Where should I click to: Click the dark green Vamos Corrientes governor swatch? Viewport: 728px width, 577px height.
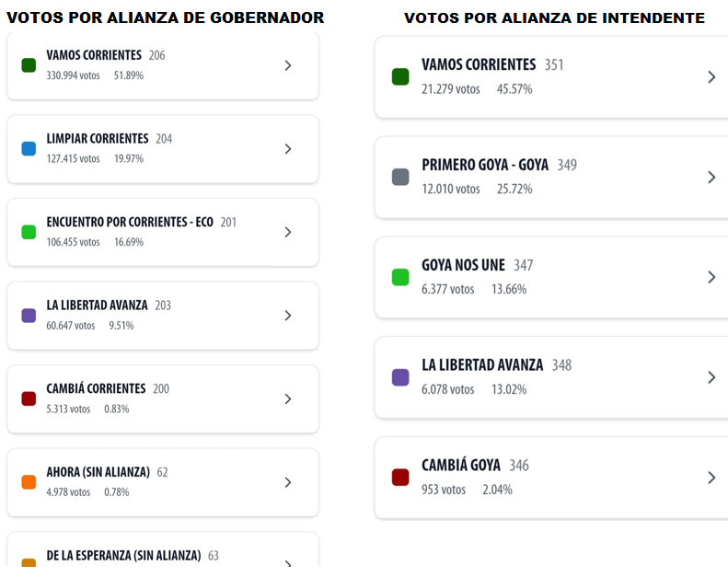point(29,65)
